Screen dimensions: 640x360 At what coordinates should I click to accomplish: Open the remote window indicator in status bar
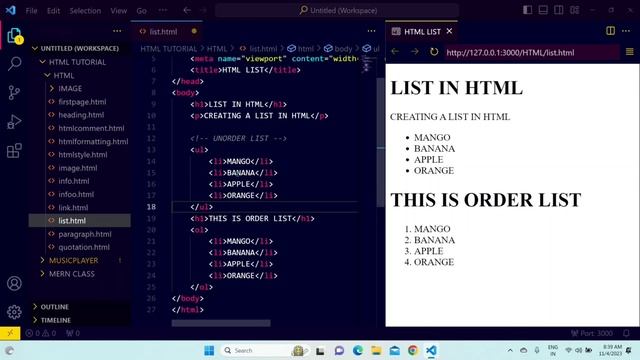pos(10,333)
